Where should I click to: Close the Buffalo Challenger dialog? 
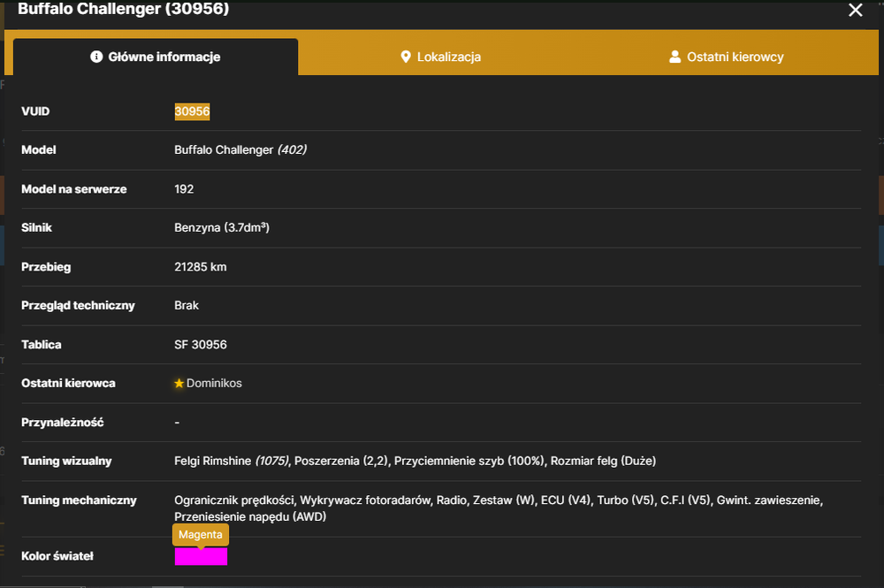coord(855,10)
